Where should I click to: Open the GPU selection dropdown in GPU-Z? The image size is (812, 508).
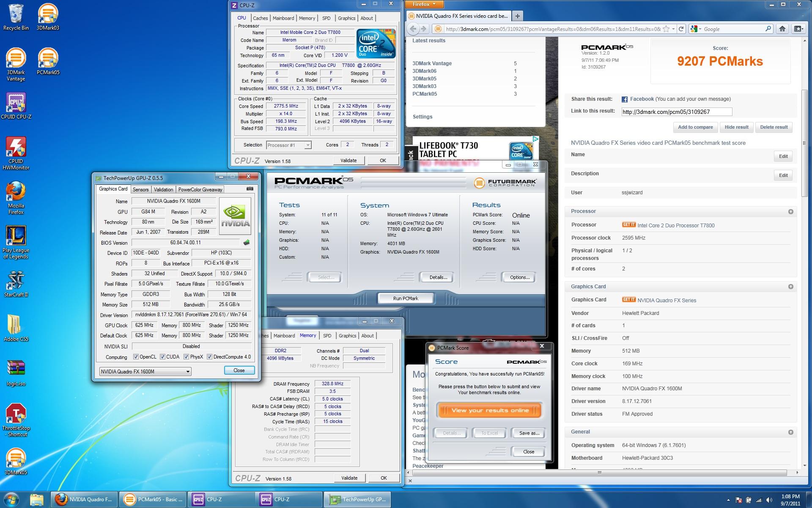145,371
